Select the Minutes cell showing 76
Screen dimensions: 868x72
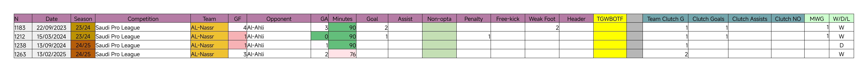342,54
